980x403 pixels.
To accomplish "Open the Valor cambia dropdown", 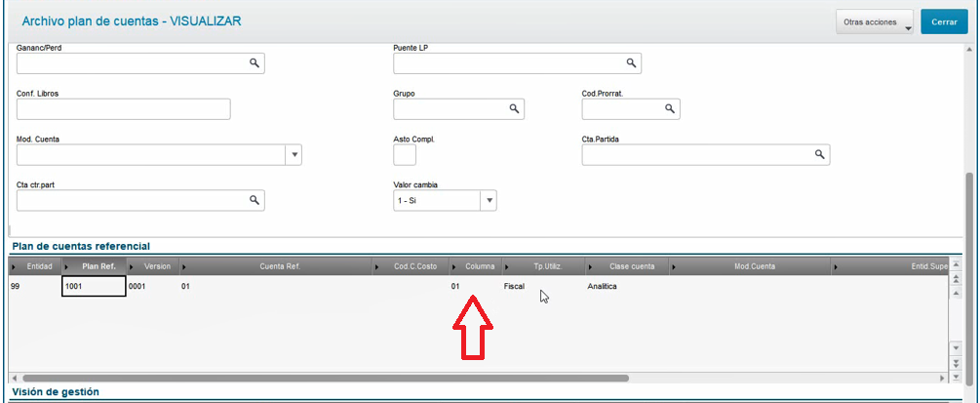I will click(x=489, y=201).
